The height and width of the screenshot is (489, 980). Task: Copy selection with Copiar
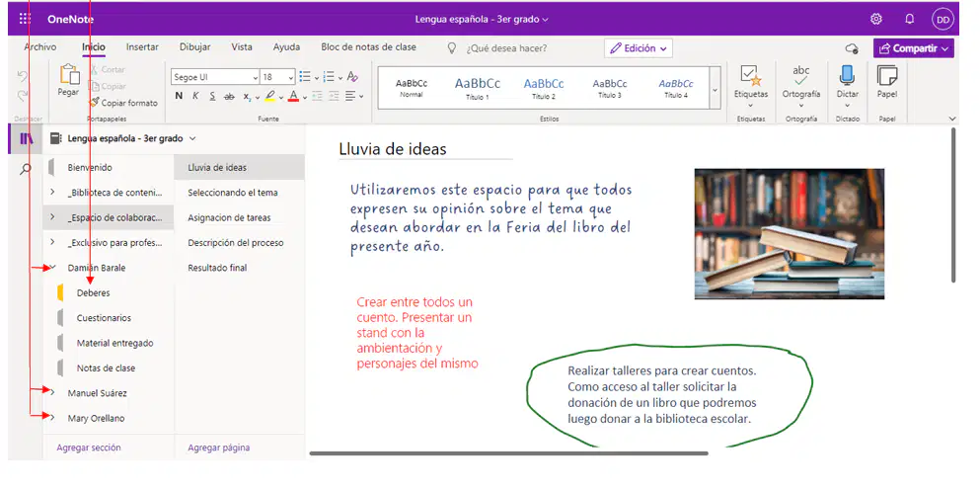pos(108,86)
